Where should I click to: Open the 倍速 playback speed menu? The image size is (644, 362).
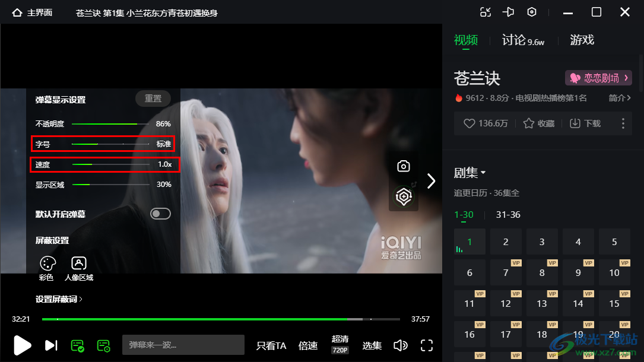308,345
